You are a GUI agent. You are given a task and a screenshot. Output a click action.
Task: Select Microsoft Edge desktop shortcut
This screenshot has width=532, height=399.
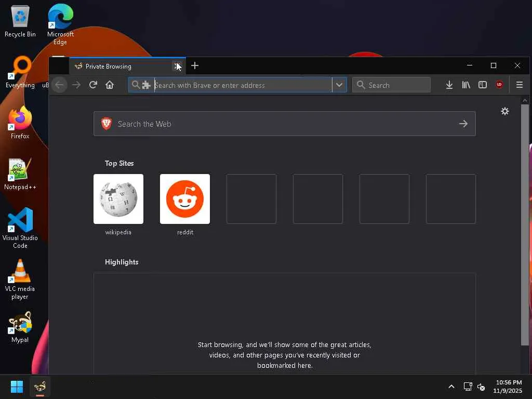(60, 24)
